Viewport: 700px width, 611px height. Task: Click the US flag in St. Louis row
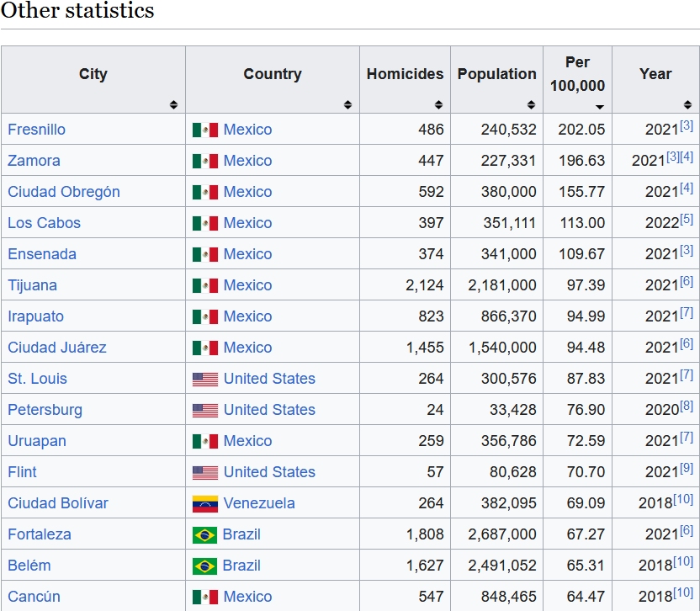coord(205,380)
